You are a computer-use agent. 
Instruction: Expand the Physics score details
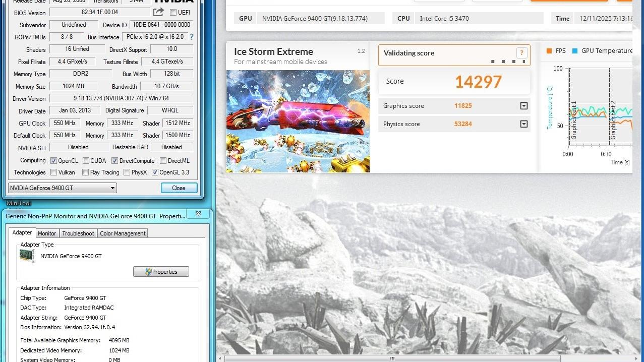[x=523, y=124]
